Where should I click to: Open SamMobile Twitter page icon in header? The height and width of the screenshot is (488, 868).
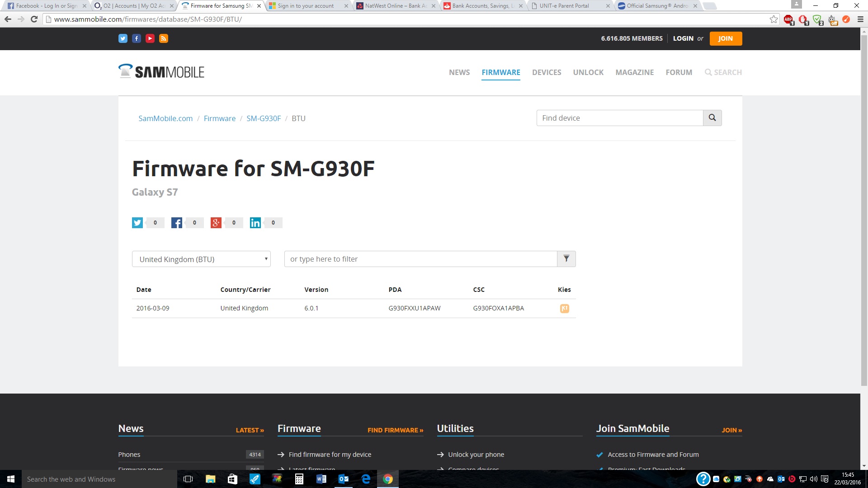coord(123,38)
